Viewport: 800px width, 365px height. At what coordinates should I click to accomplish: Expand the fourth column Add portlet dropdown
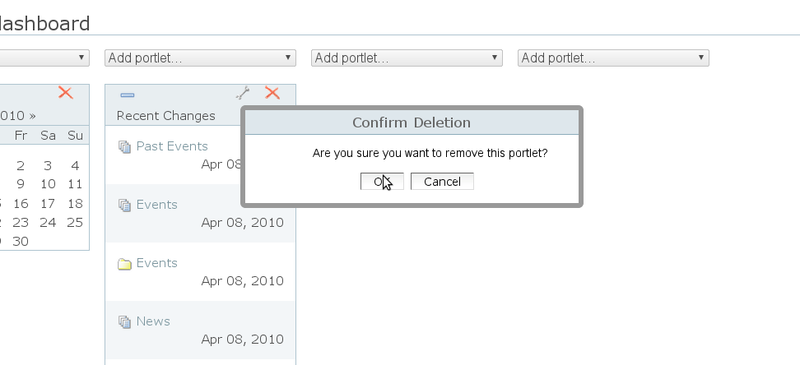point(613,58)
